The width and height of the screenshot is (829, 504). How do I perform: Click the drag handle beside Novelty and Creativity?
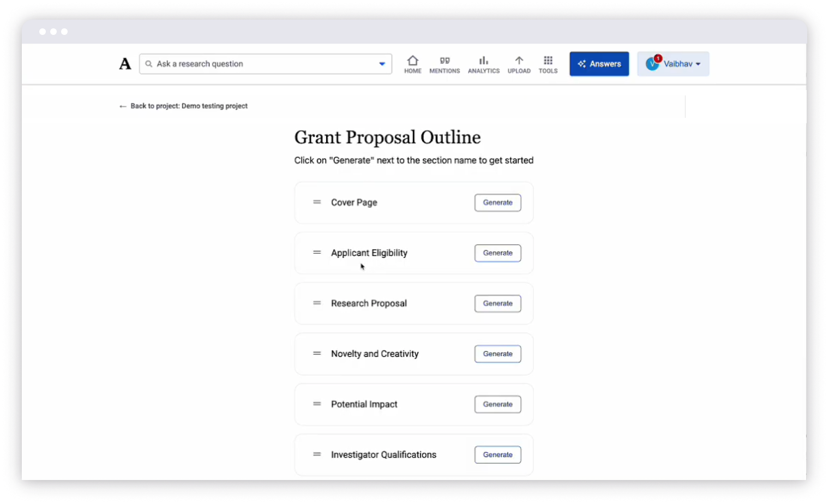coord(317,353)
